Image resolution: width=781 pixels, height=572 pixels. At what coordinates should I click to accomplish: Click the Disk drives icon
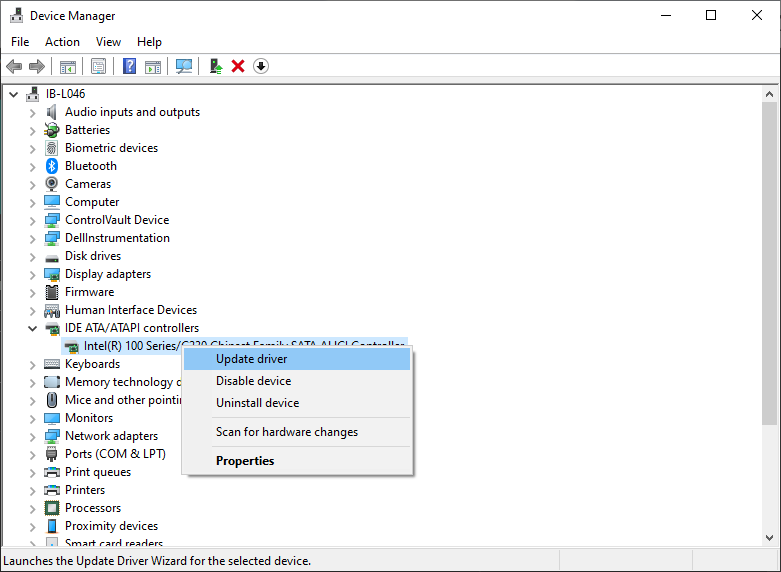click(52, 258)
